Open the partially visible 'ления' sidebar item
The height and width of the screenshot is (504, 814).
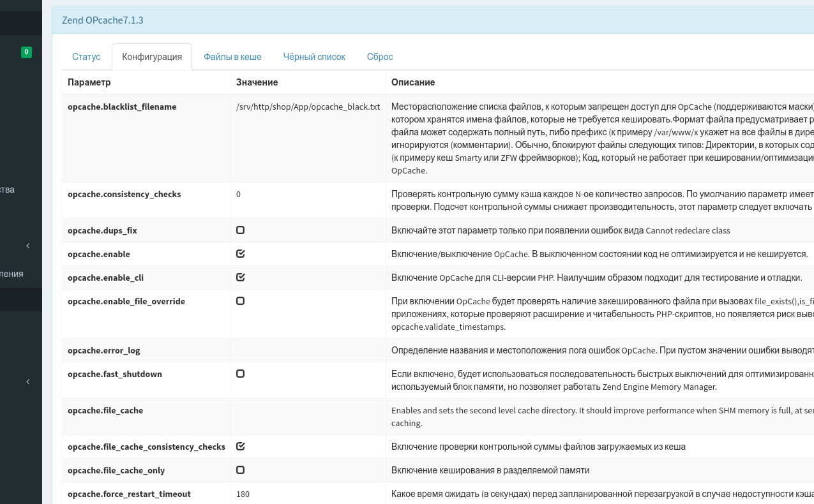click(x=11, y=274)
